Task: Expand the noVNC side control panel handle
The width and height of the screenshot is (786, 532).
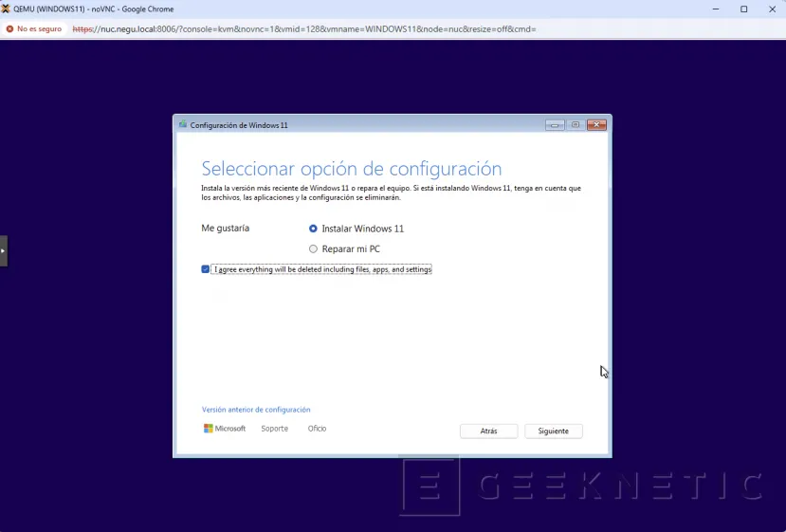Action: pyautogui.click(x=4, y=250)
